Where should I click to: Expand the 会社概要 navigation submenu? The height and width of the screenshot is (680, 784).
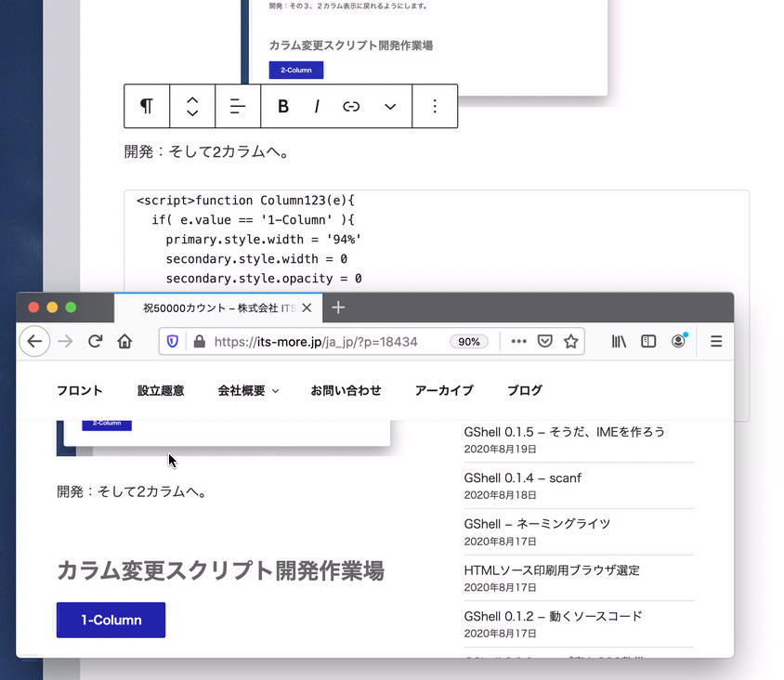tap(248, 391)
